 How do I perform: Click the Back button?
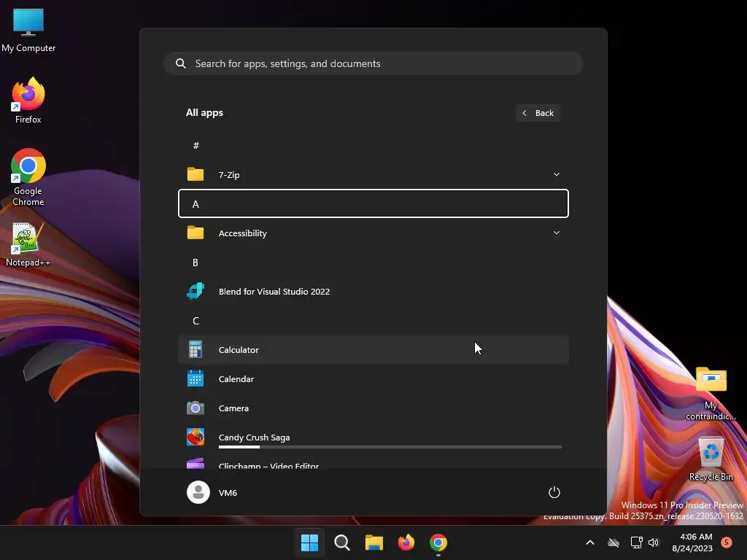click(538, 113)
